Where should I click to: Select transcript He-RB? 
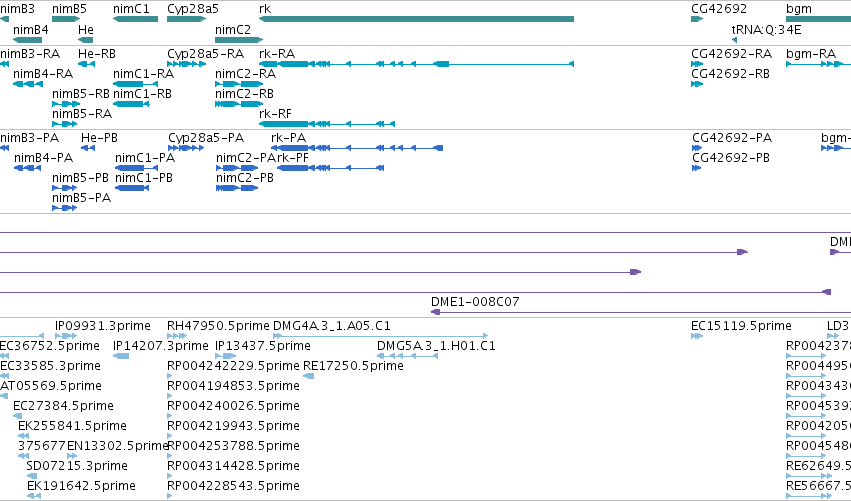tap(97, 54)
